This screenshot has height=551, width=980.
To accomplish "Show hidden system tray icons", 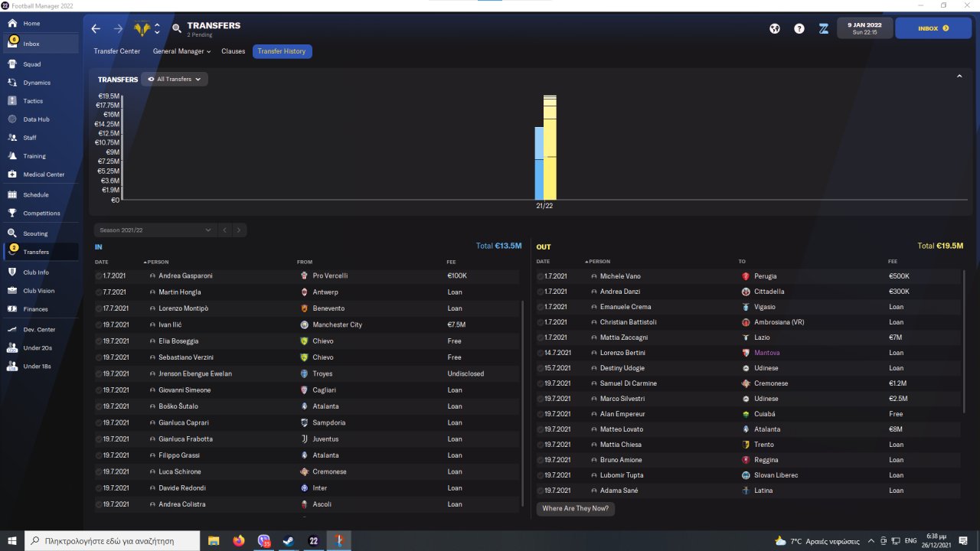I will coord(871,541).
